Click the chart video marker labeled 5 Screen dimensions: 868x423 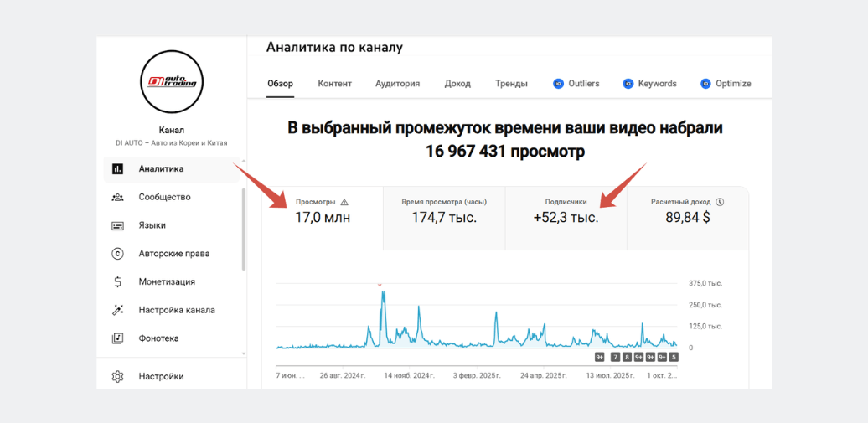point(674,357)
